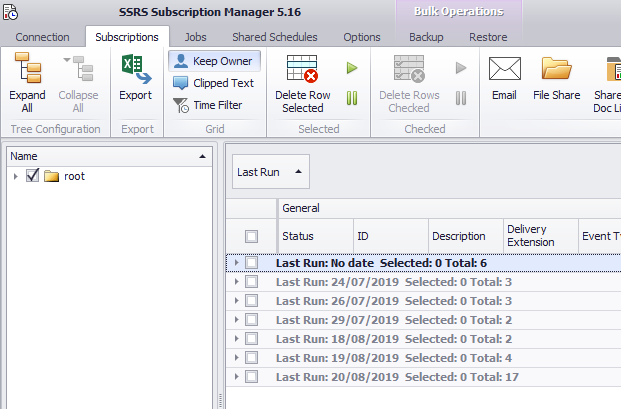Click the File Share folder icon

point(556,68)
